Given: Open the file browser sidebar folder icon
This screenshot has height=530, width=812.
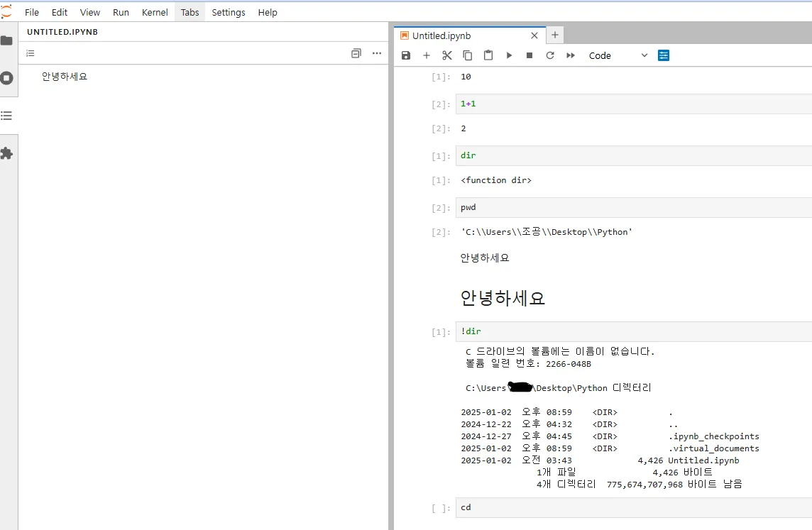Looking at the screenshot, I should coord(6,40).
